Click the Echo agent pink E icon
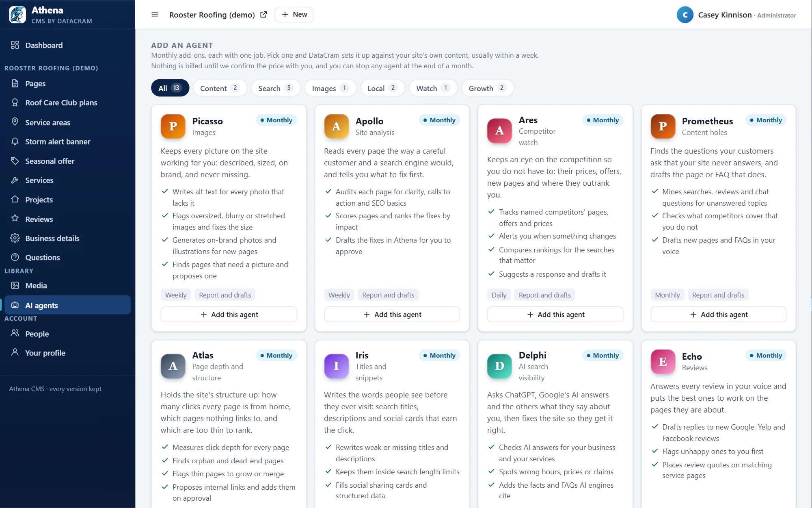 pos(663,361)
